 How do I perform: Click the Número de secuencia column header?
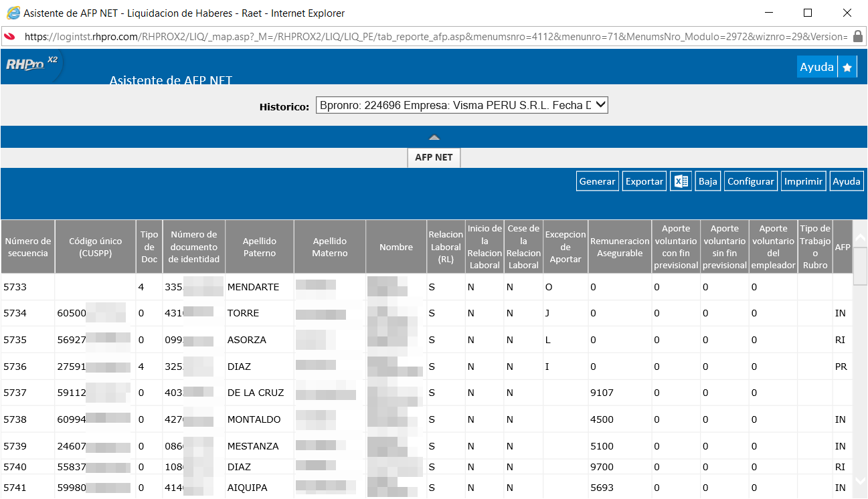click(28, 247)
